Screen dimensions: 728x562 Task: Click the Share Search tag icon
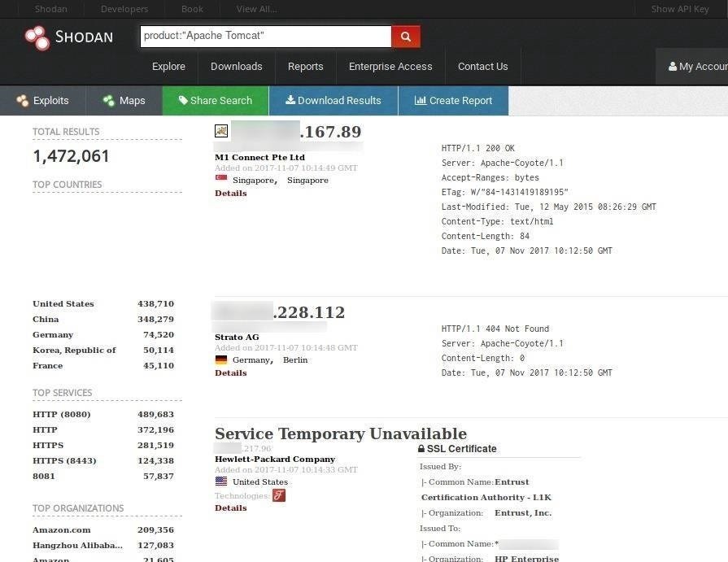point(183,100)
